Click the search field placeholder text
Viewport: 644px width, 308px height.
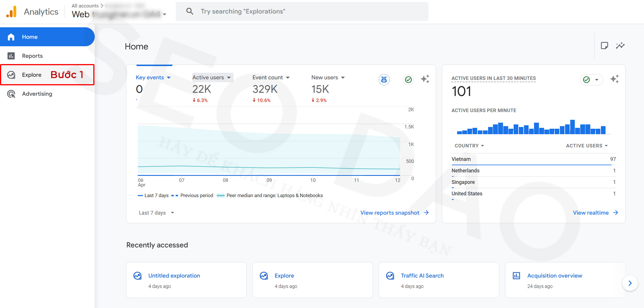[243, 11]
